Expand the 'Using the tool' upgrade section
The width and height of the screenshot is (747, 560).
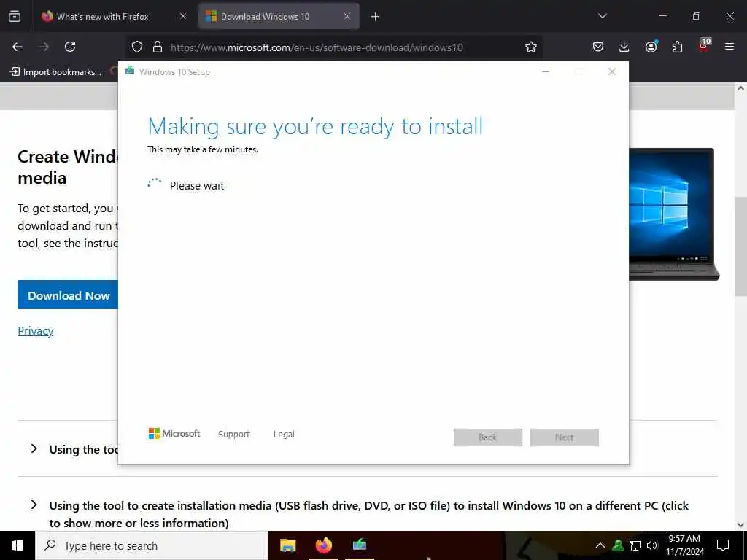[85, 449]
